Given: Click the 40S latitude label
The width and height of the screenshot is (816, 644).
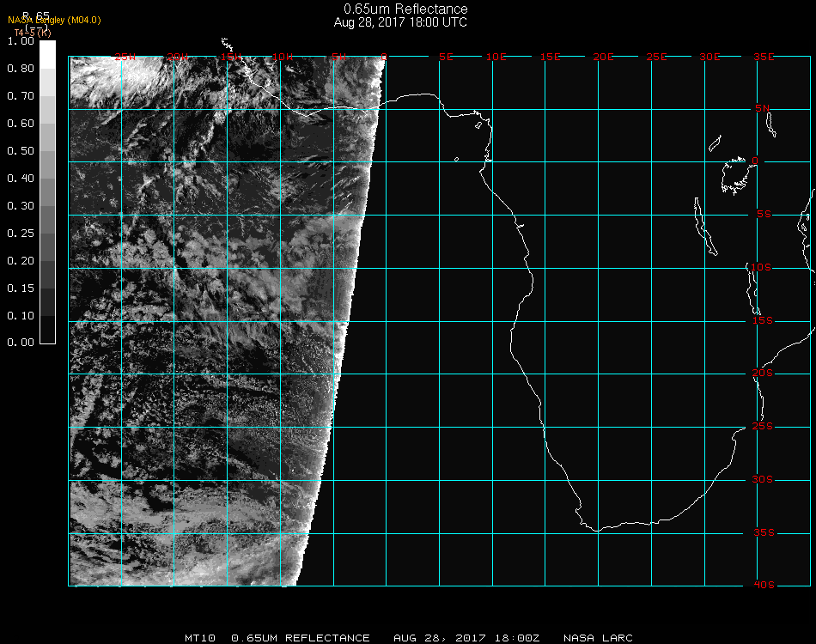Looking at the screenshot, I should [764, 586].
